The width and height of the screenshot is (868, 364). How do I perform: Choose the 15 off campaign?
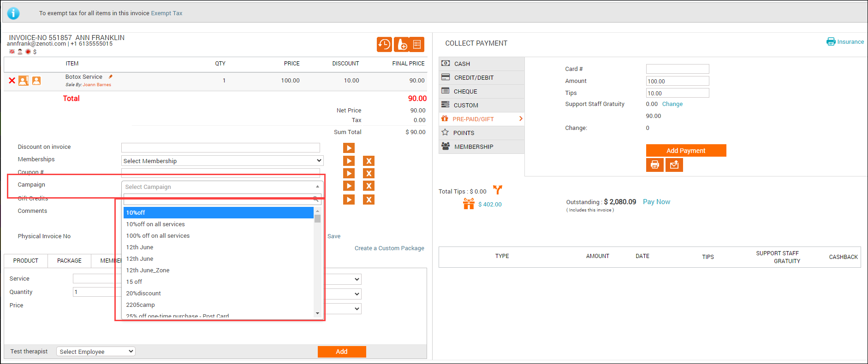(x=219, y=282)
